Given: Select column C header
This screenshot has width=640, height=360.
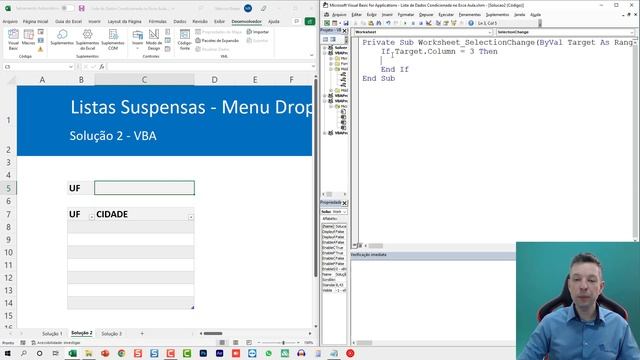Looking at the screenshot, I should coord(144,80).
